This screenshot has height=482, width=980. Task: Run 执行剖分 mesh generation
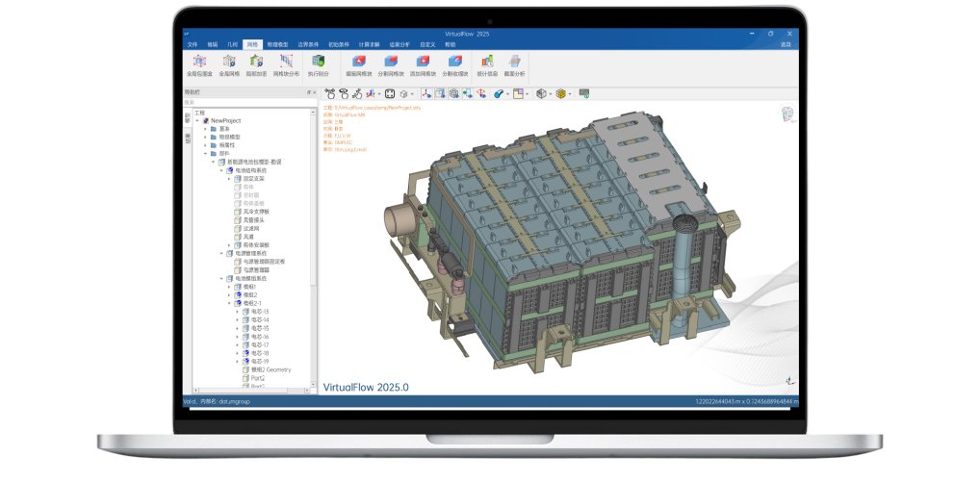click(318, 64)
